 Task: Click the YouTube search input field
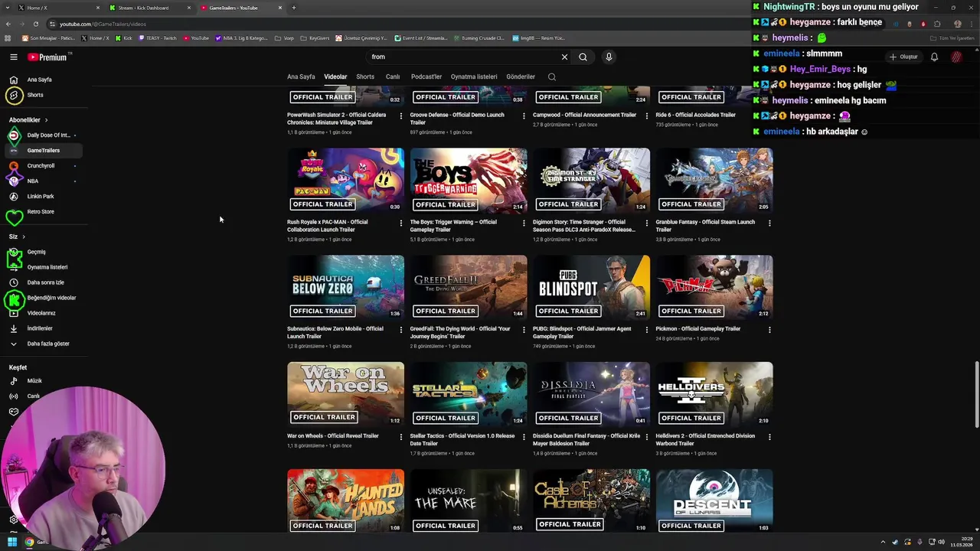(463, 57)
